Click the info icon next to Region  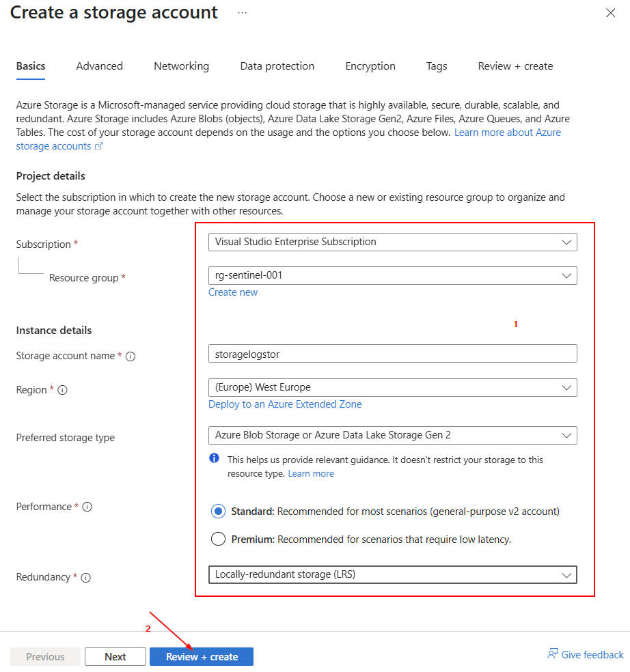click(62, 390)
